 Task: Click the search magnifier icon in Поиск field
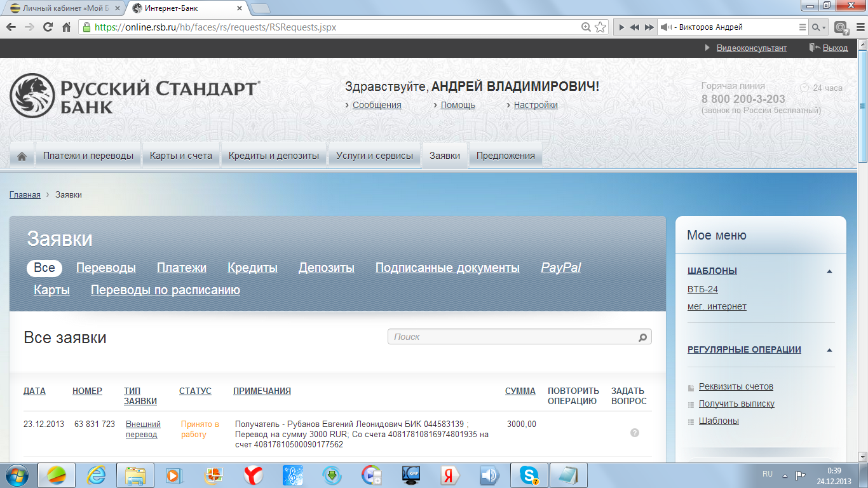[x=642, y=337]
